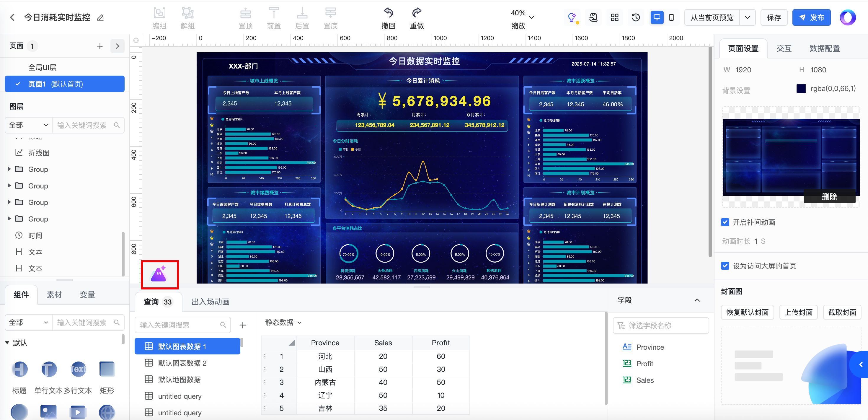This screenshot has height=420, width=868.
Task: Click the Undo (撤回) arrow icon
Action: click(x=388, y=13)
